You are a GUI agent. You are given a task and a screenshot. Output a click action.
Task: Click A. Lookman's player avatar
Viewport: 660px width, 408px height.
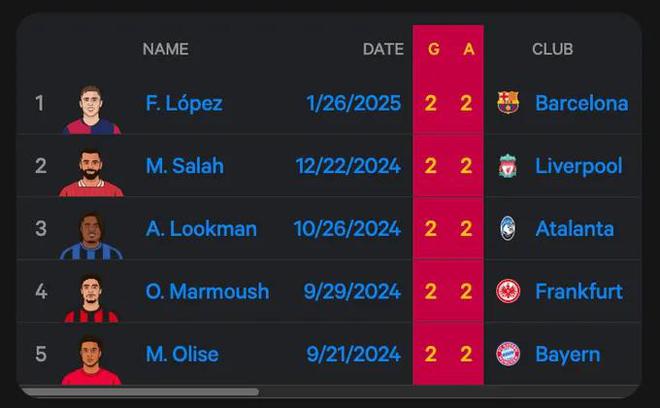tap(91, 235)
